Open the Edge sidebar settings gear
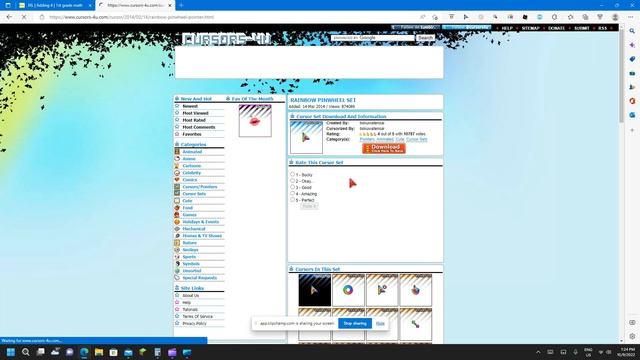 point(632,336)
